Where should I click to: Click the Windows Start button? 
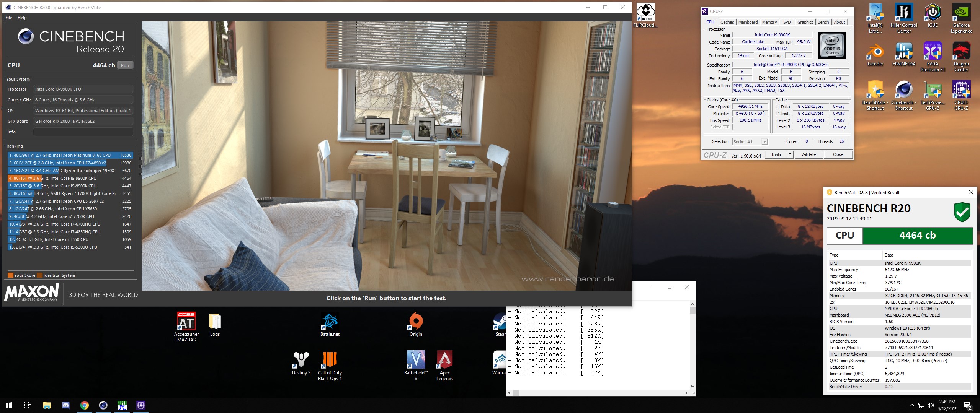(9, 405)
